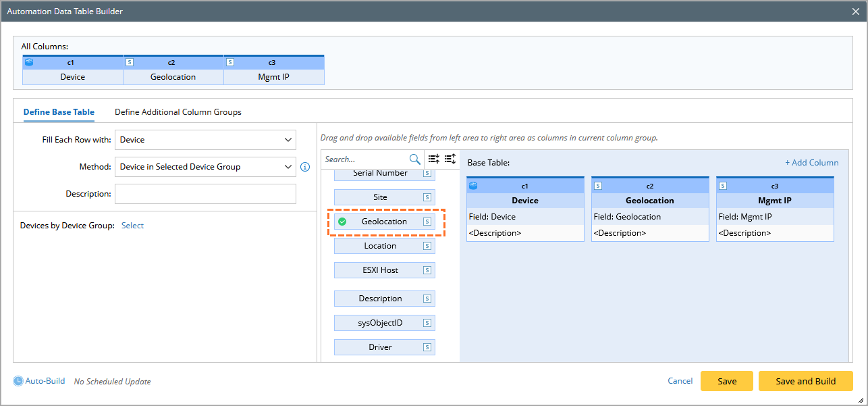Viewport: 868px width, 406px height.
Task: Switch to Define Additional Column Groups tab
Action: pyautogui.click(x=178, y=112)
